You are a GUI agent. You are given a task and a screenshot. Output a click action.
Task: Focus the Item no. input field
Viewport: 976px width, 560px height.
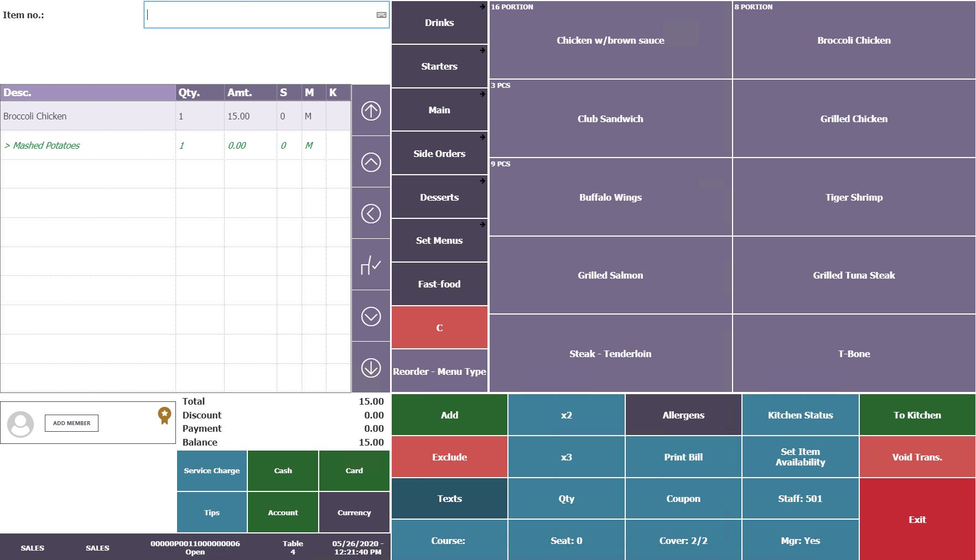coord(266,15)
